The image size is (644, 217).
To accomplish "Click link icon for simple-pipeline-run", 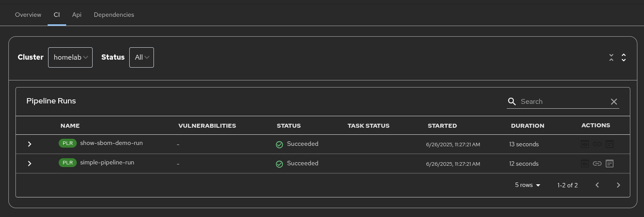I will click(597, 164).
